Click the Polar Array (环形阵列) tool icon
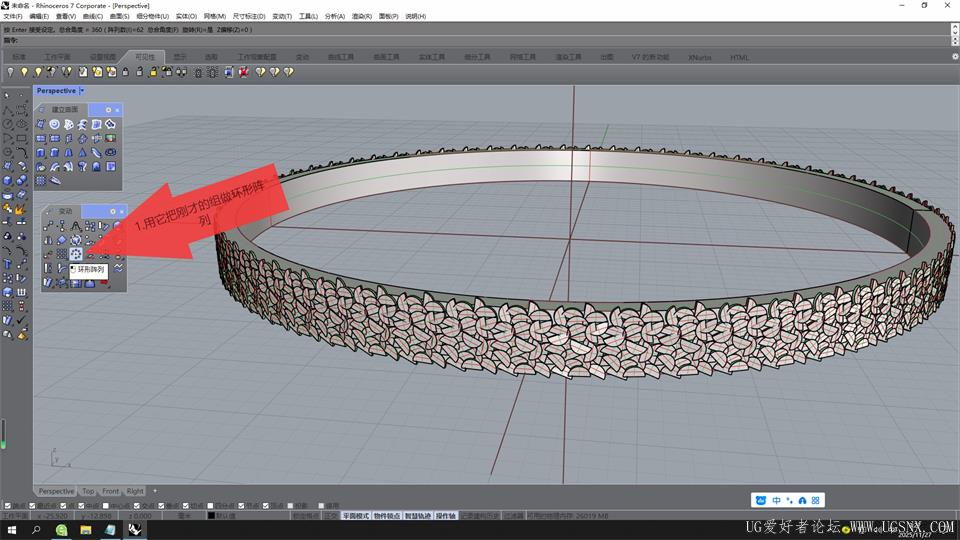This screenshot has width=960, height=540. tap(76, 255)
